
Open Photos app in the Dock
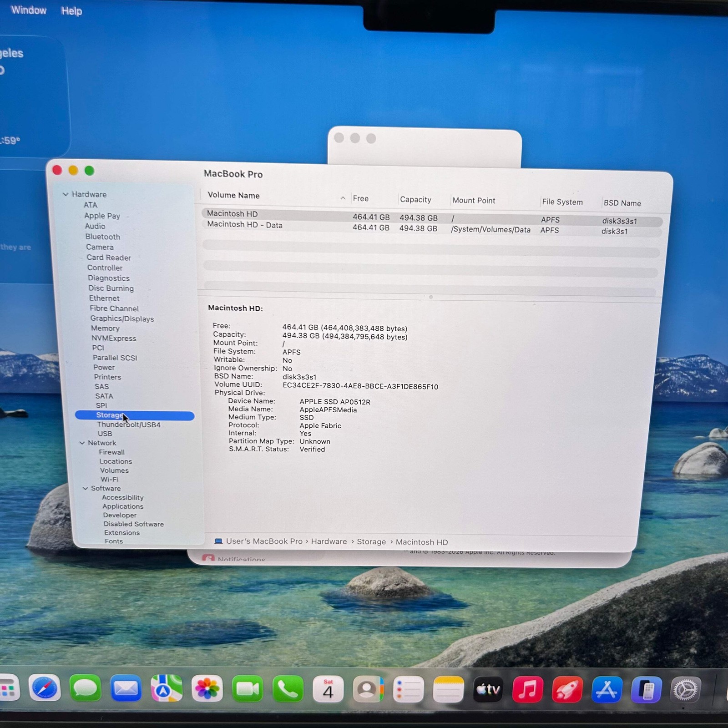click(x=207, y=689)
